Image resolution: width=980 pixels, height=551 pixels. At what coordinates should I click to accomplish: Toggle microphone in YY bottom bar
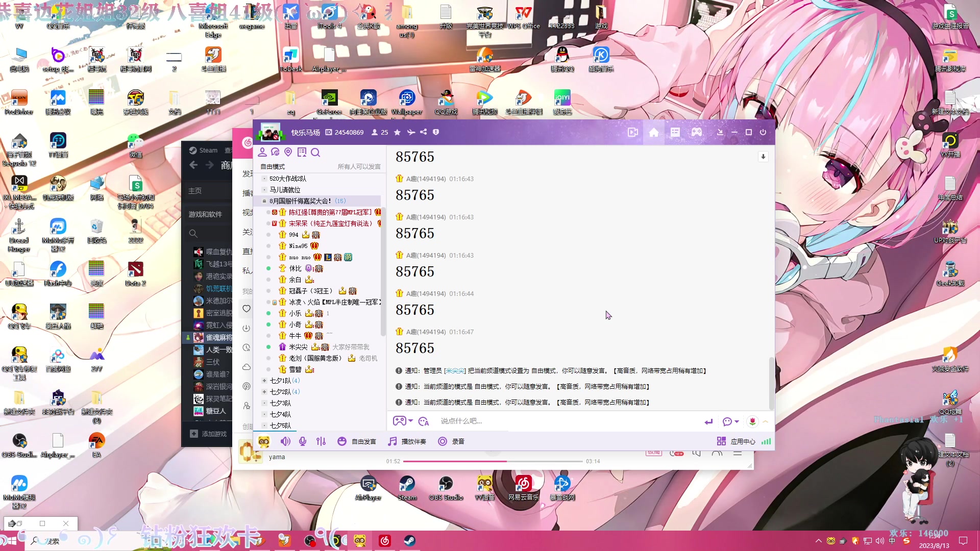tap(303, 441)
